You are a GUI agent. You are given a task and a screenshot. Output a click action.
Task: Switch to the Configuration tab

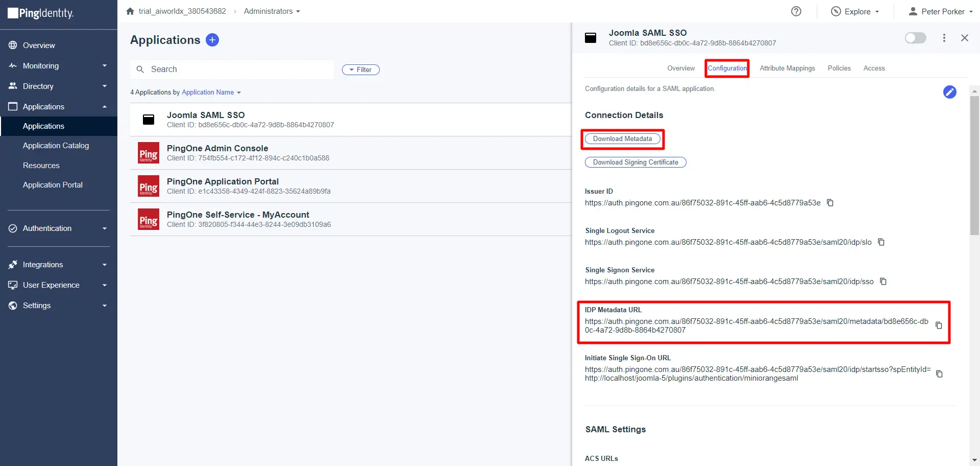[x=727, y=68]
